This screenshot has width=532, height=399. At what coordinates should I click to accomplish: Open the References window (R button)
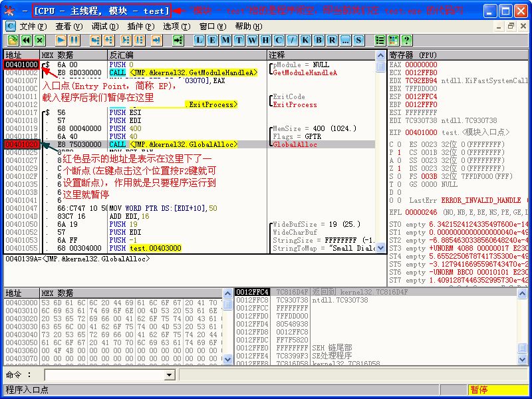tap(332, 41)
